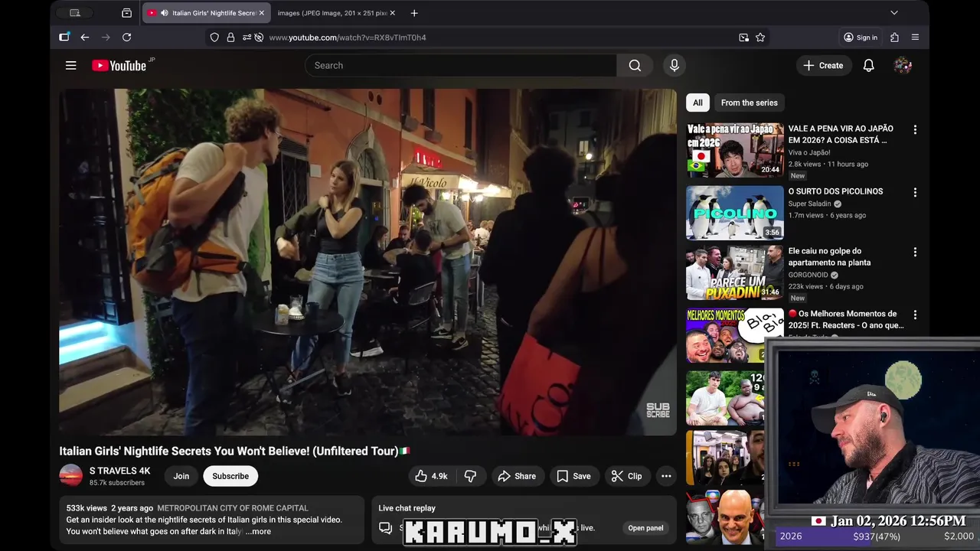Click the Super Saladin channel name

point(809,204)
